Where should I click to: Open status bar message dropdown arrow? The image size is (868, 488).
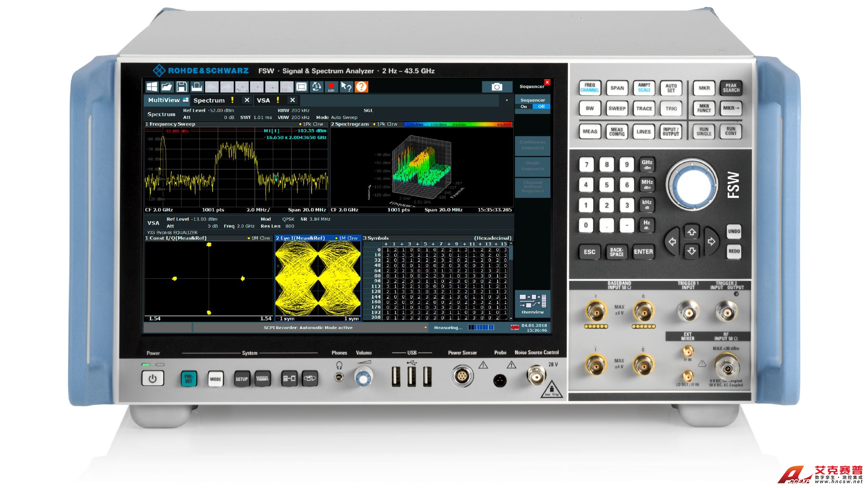(425, 327)
